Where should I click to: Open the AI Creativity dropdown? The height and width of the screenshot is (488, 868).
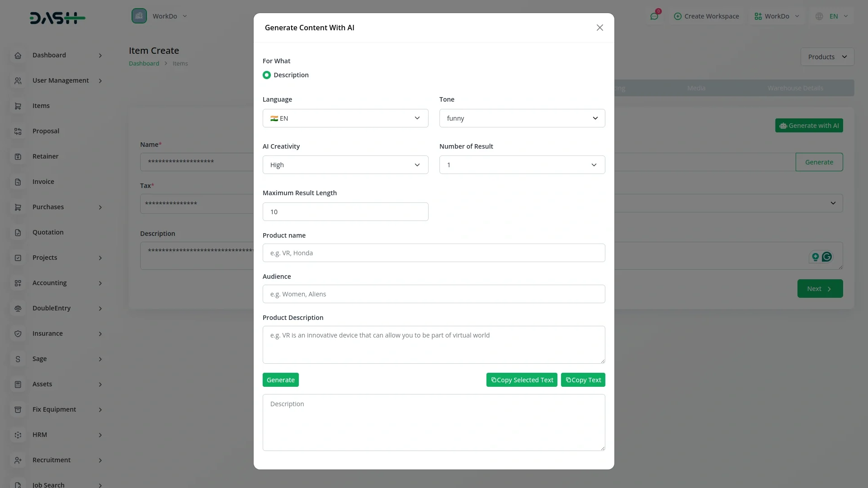[345, 165]
